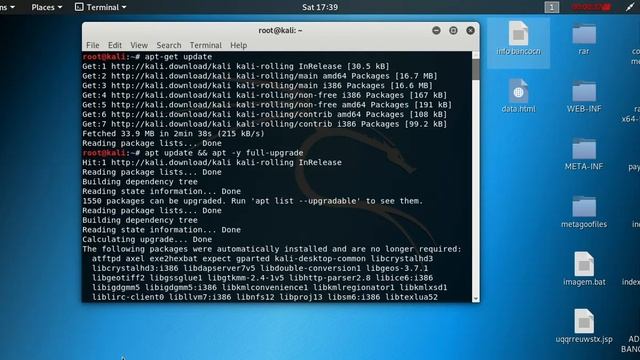Open the META-INF folder

click(584, 149)
